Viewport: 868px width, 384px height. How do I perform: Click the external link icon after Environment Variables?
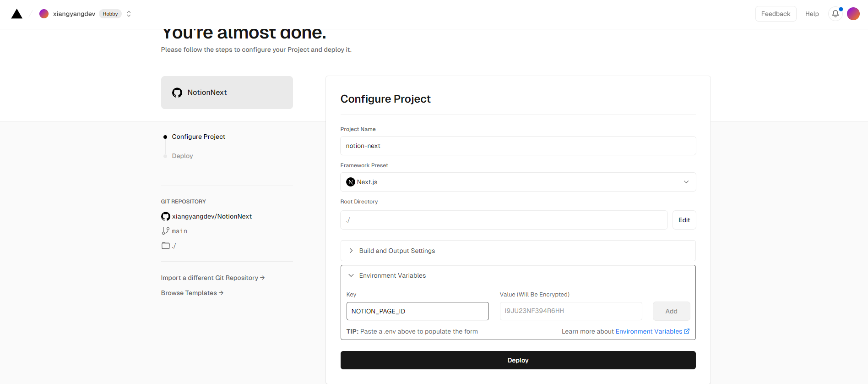pos(687,331)
